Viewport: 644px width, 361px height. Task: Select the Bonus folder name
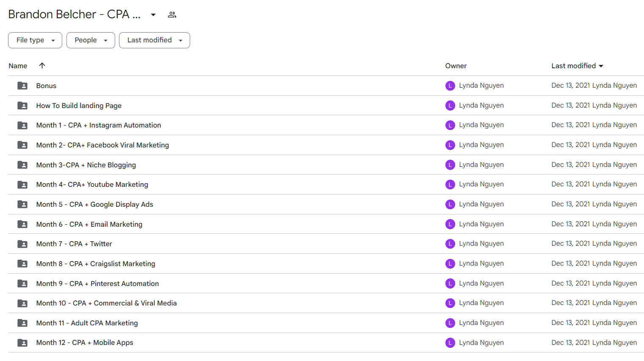click(x=46, y=86)
